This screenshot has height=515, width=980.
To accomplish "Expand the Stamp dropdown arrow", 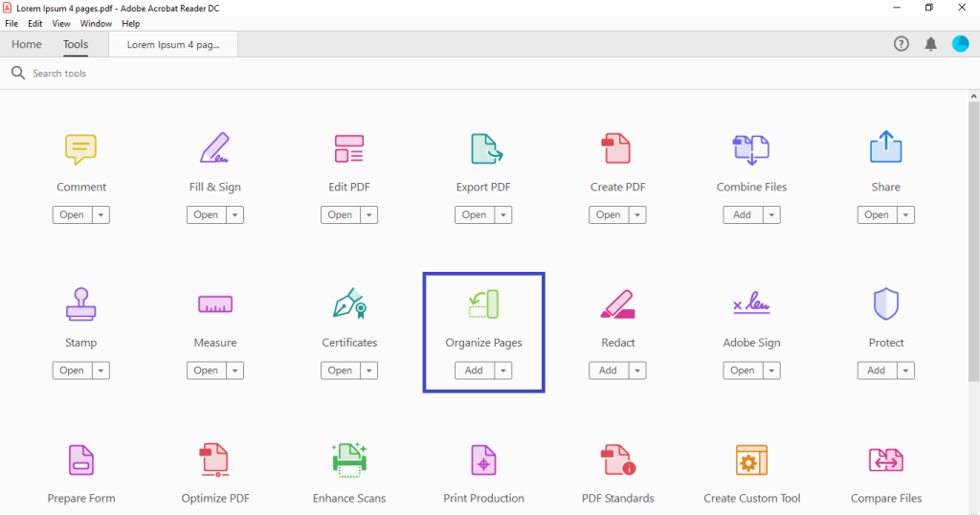I will click(x=100, y=370).
